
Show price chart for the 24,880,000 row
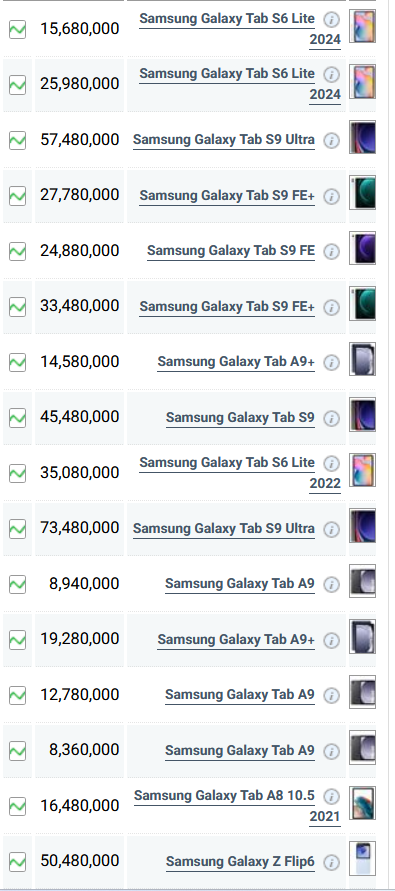[x=18, y=251]
